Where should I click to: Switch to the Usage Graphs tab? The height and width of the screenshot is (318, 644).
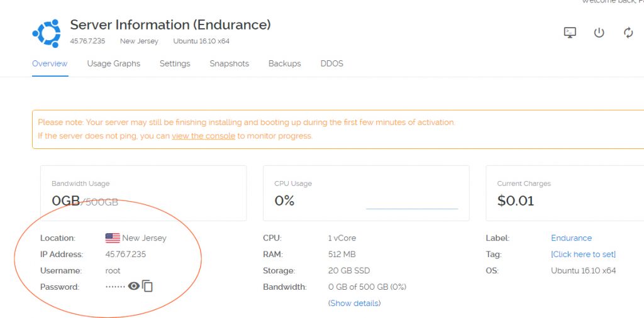pyautogui.click(x=114, y=63)
